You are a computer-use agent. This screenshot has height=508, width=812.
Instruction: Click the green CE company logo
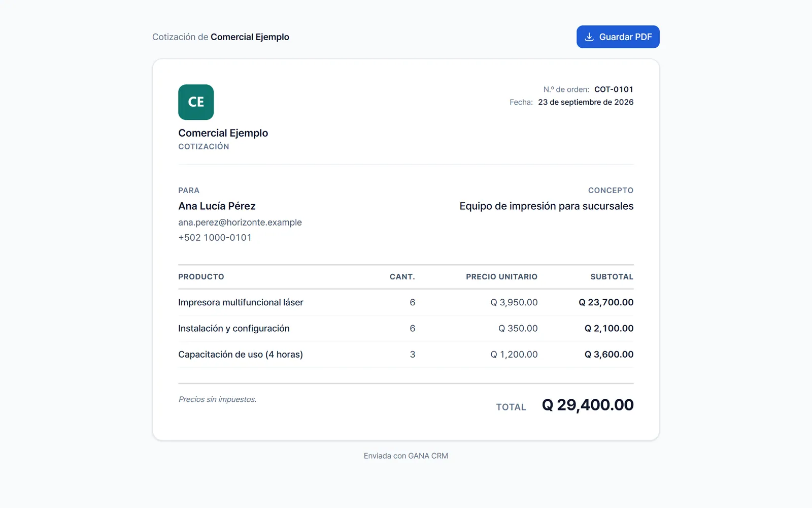196,102
